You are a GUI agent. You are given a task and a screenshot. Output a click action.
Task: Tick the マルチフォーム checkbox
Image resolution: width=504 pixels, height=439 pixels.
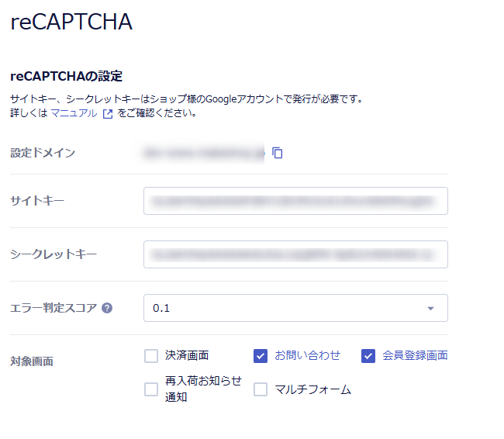[x=261, y=389]
